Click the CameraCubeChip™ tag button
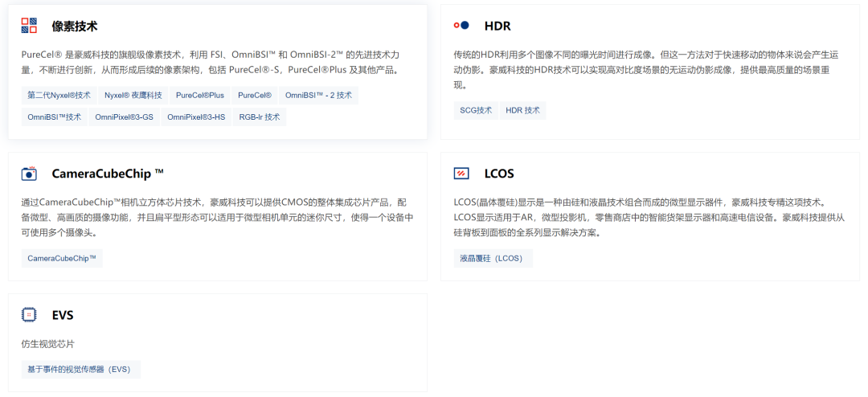 pos(62,258)
